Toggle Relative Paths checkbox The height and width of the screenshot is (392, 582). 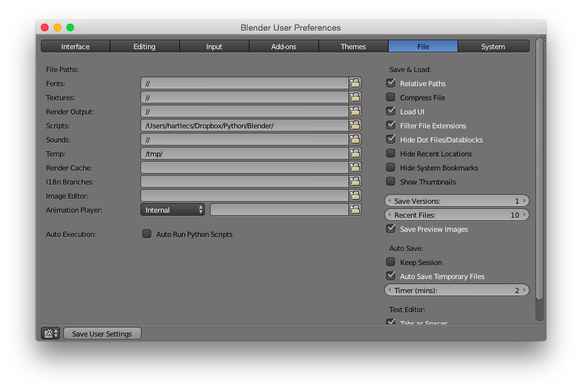[391, 83]
